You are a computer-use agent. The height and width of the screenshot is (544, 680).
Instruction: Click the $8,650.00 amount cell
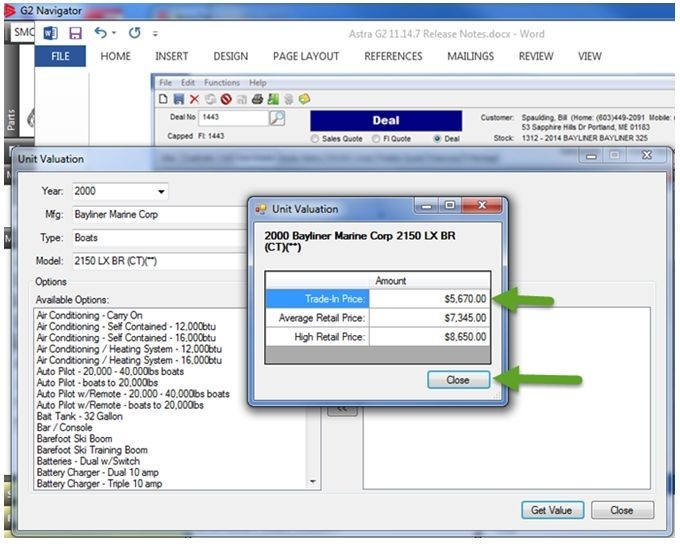pos(430,337)
